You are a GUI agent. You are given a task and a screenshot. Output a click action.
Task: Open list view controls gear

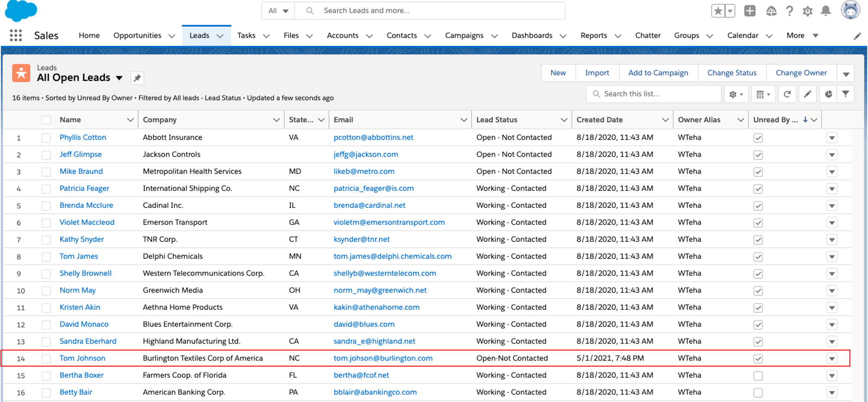point(736,94)
